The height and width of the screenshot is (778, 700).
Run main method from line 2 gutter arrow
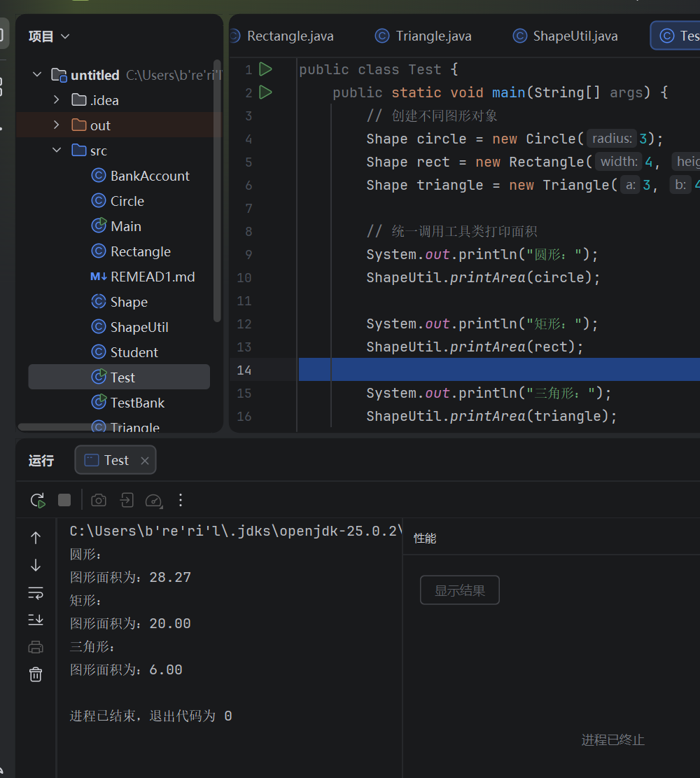click(x=266, y=92)
